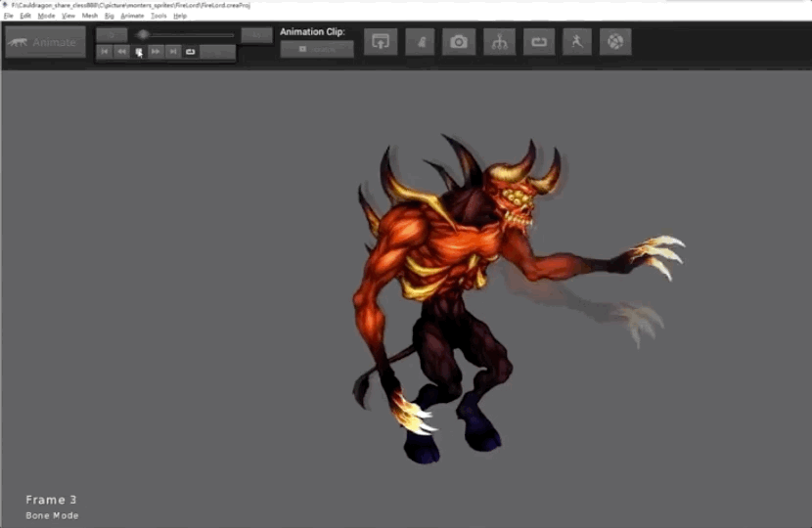Screen dimensions: 812x528
Task: Open the View menu
Action: coord(68,16)
